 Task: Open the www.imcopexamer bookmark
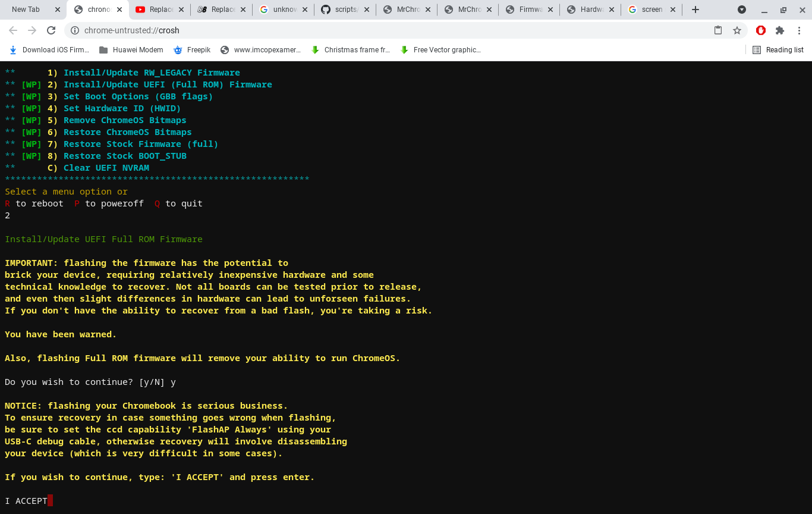coord(260,50)
